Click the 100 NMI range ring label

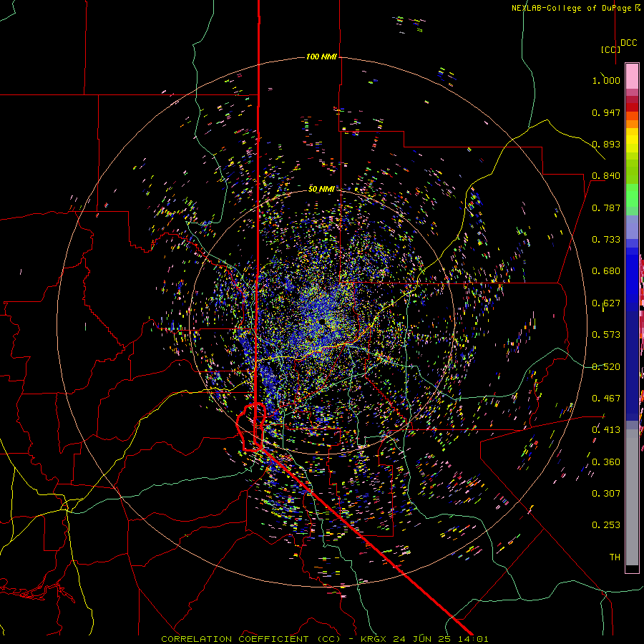point(321,57)
